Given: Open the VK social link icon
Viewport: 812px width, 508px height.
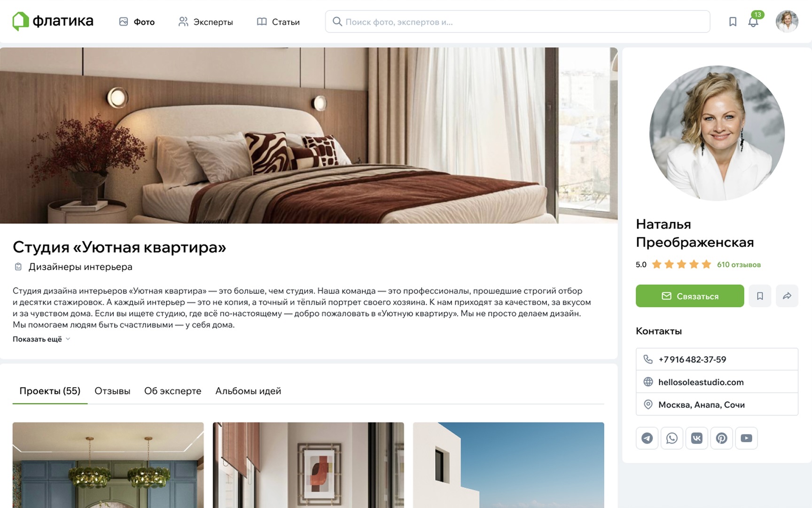Looking at the screenshot, I should click(696, 438).
